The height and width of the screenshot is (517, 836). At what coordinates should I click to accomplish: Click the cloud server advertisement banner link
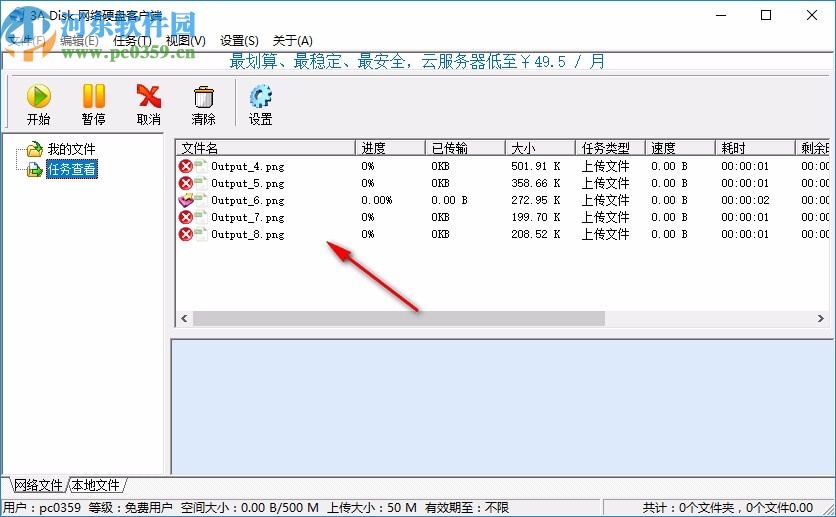[417, 62]
